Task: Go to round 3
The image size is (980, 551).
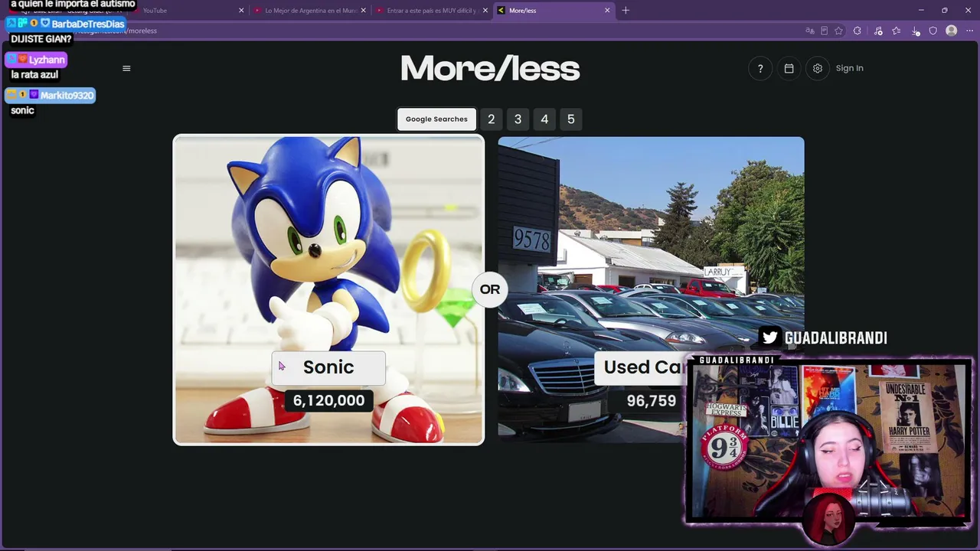Action: 518,119
